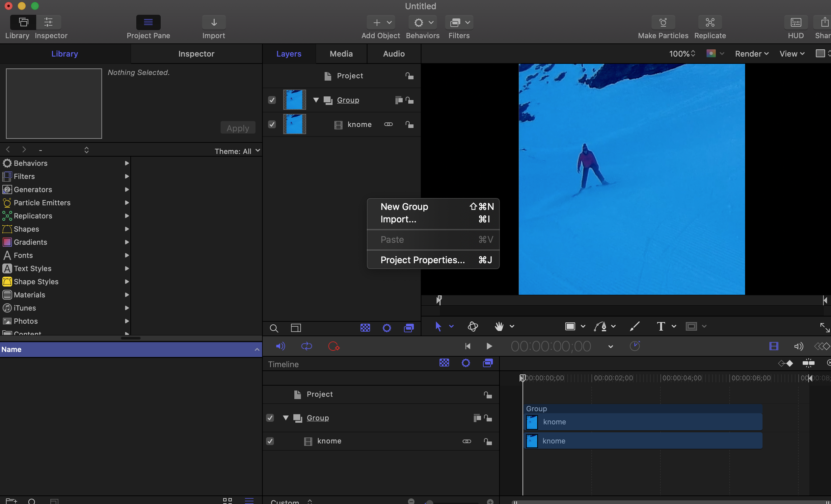This screenshot has width=831, height=504.
Task: Switch to the Media tab
Action: 341,54
